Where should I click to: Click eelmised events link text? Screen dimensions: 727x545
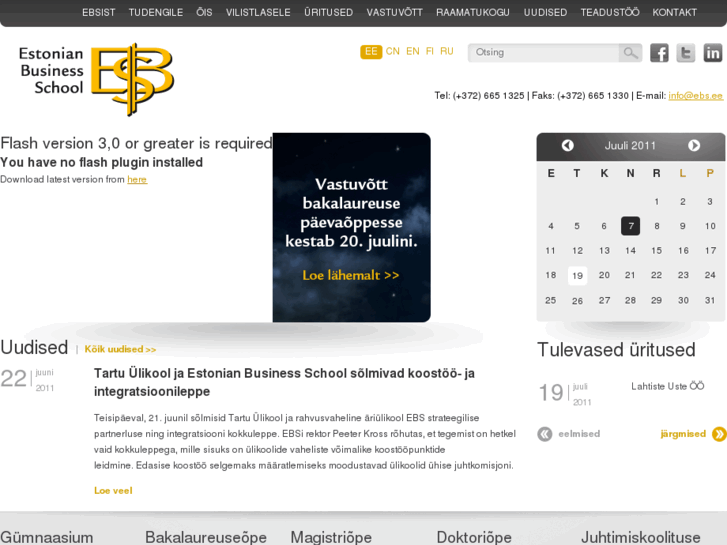579,434
